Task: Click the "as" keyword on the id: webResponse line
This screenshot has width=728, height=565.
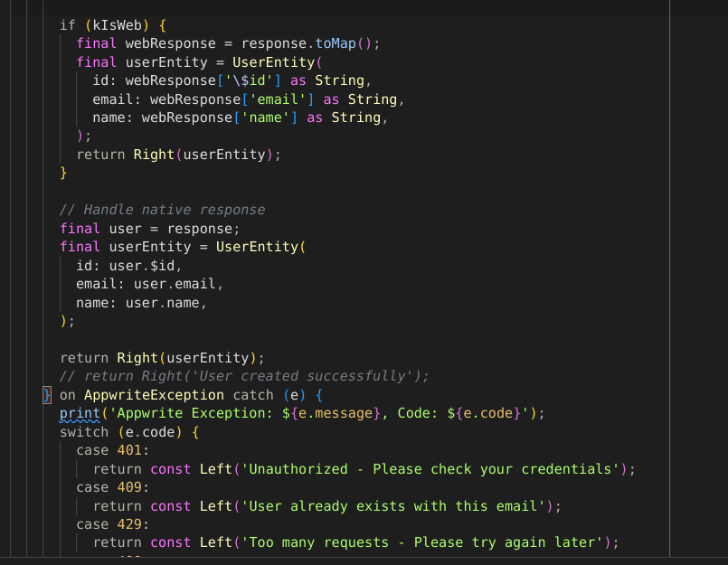Action: click(x=298, y=80)
